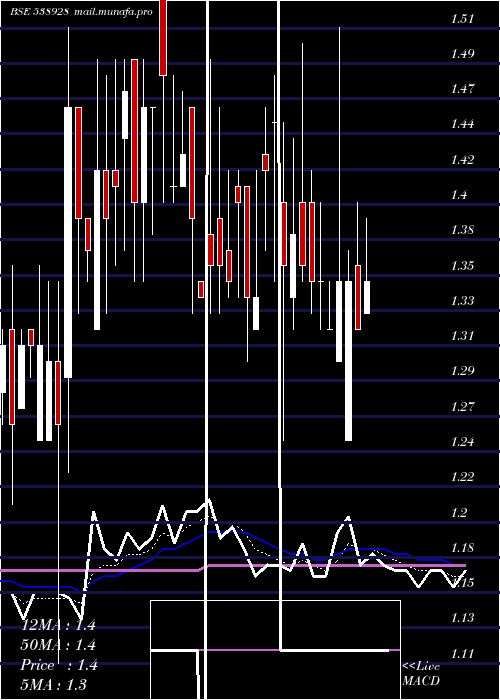
Task: Pick the 1.24 price axis label
Action: pos(462,442)
